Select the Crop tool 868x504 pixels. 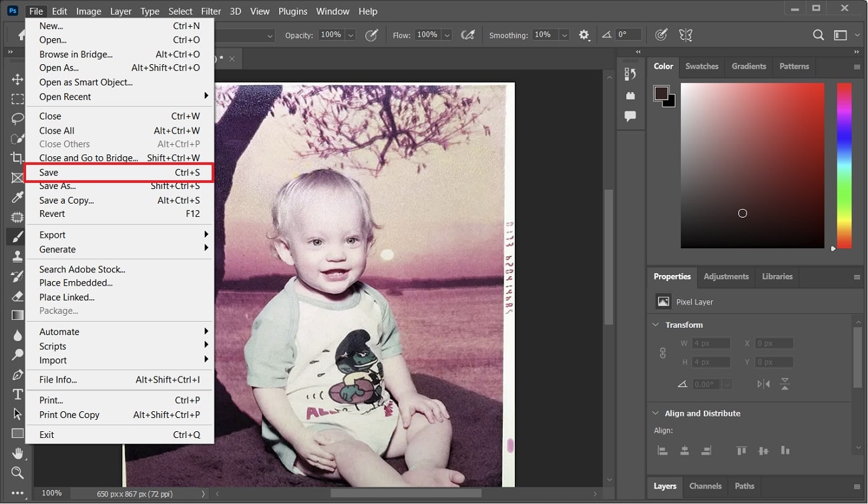coord(17,158)
